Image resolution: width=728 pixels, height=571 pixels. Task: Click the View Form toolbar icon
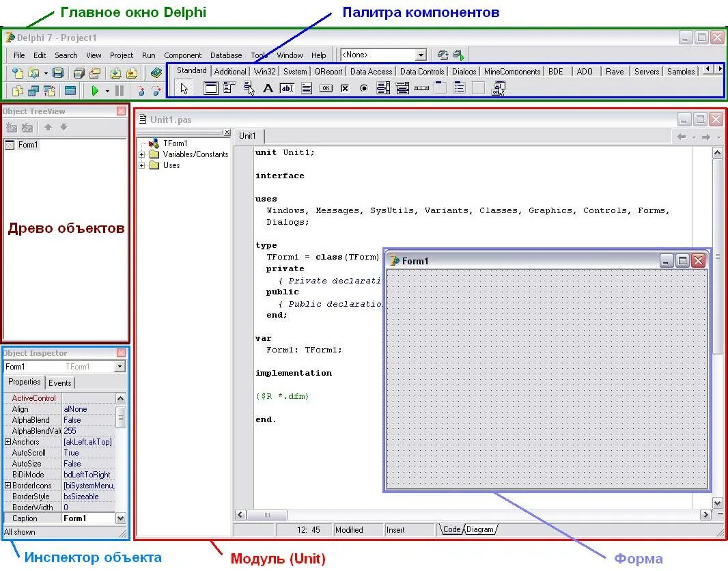point(33,91)
